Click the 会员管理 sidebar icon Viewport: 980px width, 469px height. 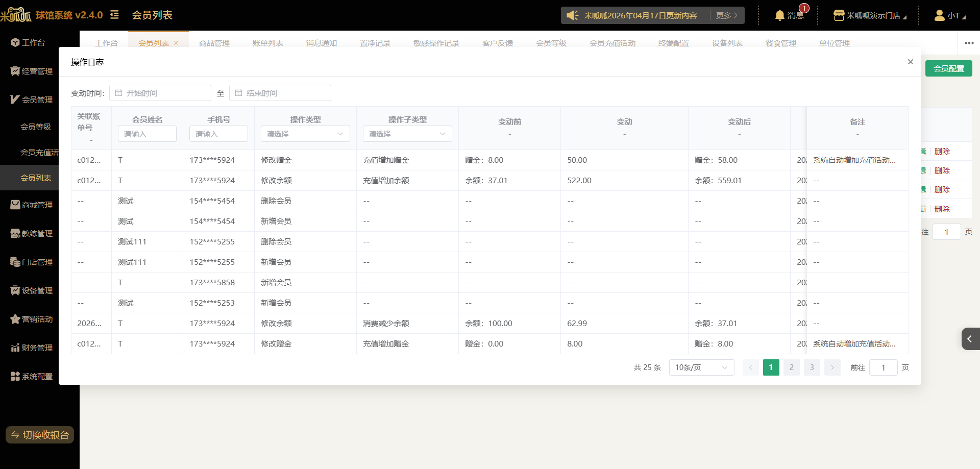[x=15, y=100]
